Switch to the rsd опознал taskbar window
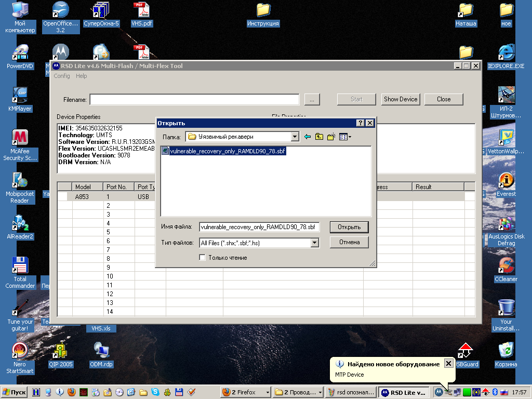 pos(351,392)
